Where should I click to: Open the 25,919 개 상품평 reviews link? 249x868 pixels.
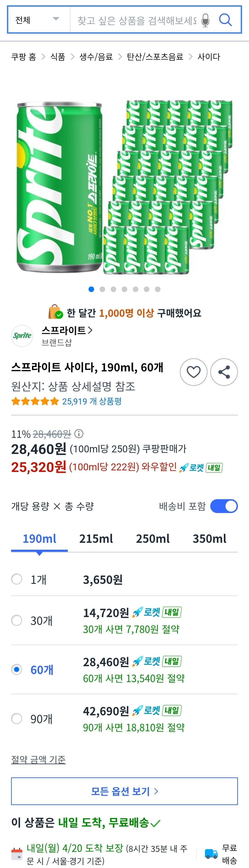[92, 401]
